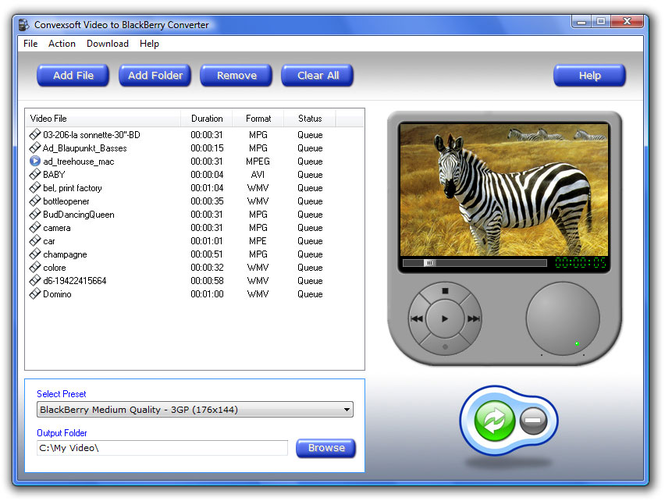The width and height of the screenshot is (665, 501).
Task: Go back to the previous video
Action: [416, 319]
